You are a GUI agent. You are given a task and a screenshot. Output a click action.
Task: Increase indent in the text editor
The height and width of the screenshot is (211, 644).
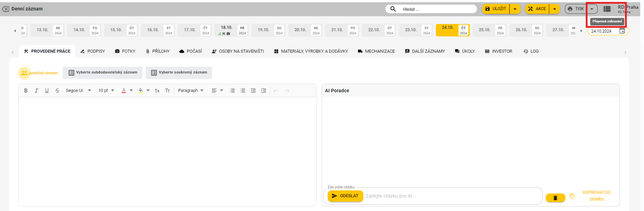(264, 91)
